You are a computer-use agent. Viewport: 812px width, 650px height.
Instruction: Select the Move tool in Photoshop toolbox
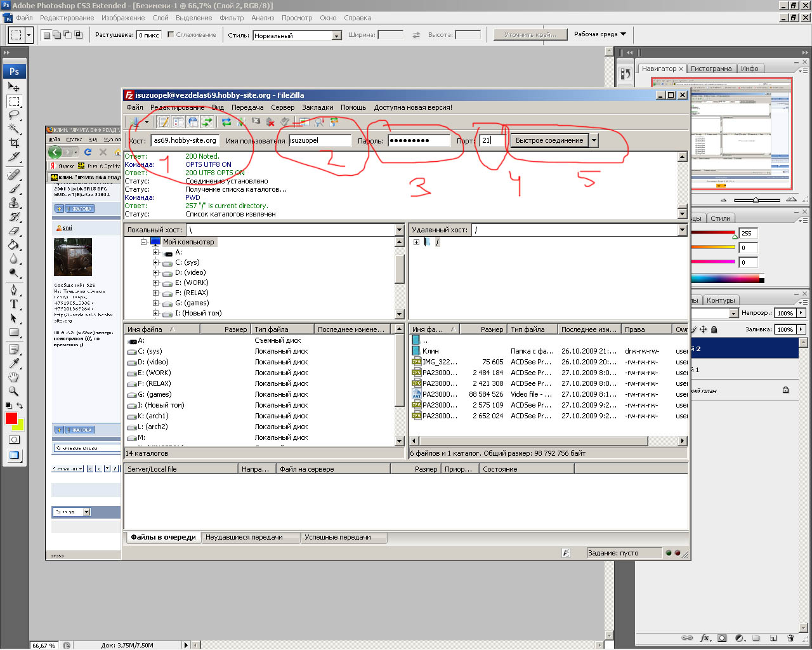(14, 87)
